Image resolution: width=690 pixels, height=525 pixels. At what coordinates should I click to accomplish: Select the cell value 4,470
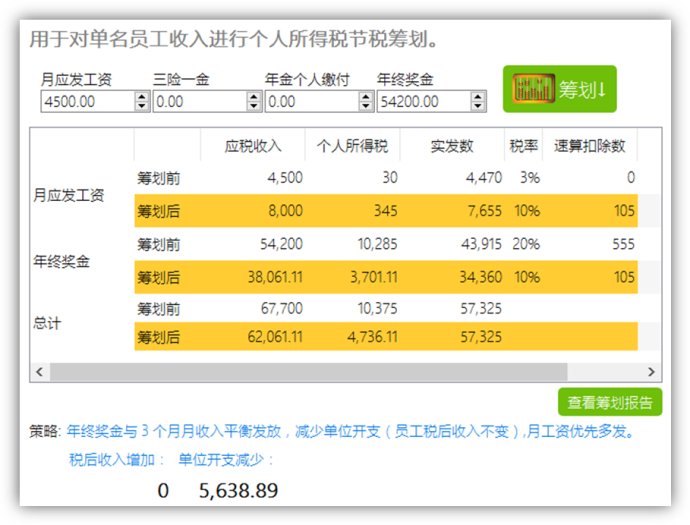click(484, 177)
